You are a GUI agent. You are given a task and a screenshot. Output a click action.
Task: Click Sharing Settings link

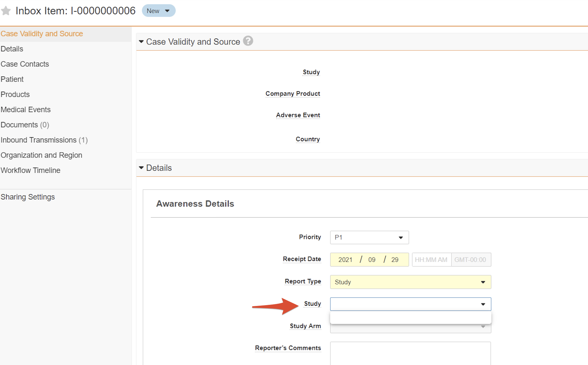click(x=28, y=197)
